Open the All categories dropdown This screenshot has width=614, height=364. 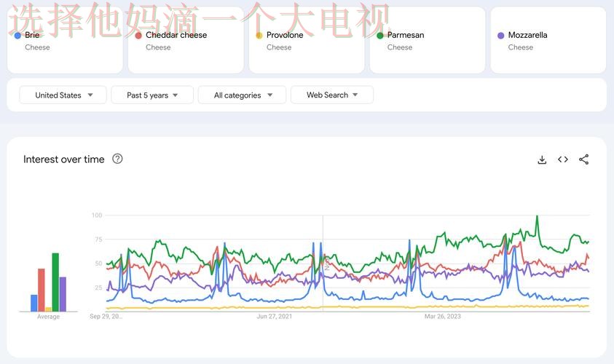tap(243, 95)
